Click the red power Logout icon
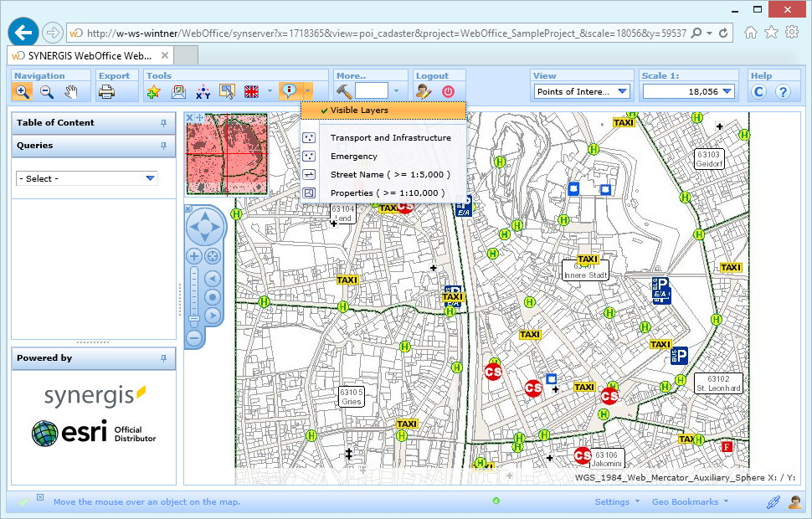 pyautogui.click(x=449, y=92)
